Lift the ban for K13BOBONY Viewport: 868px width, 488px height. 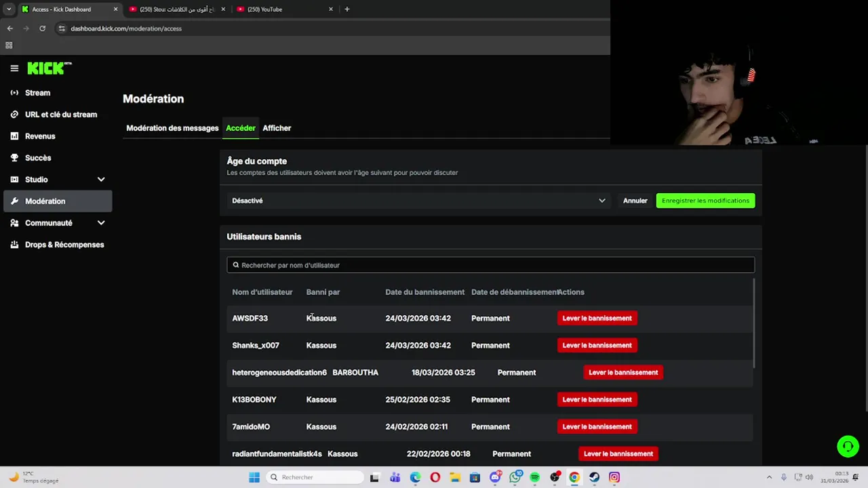[x=597, y=399]
